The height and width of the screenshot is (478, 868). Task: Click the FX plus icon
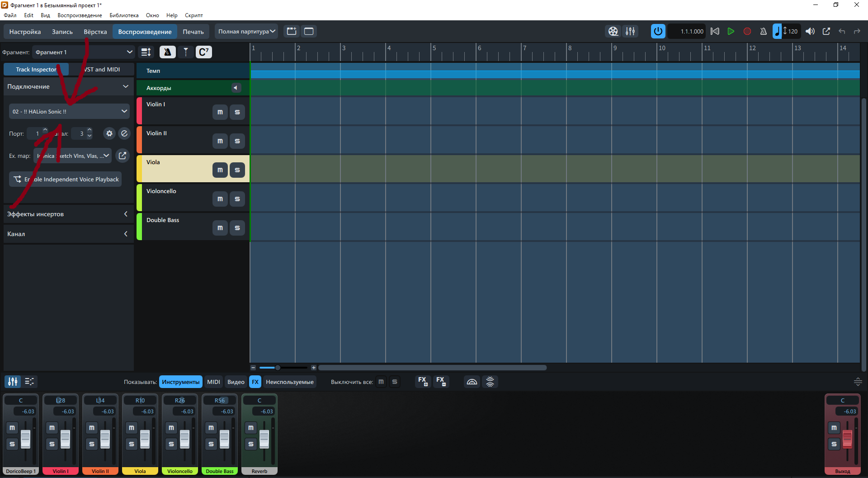click(x=423, y=382)
